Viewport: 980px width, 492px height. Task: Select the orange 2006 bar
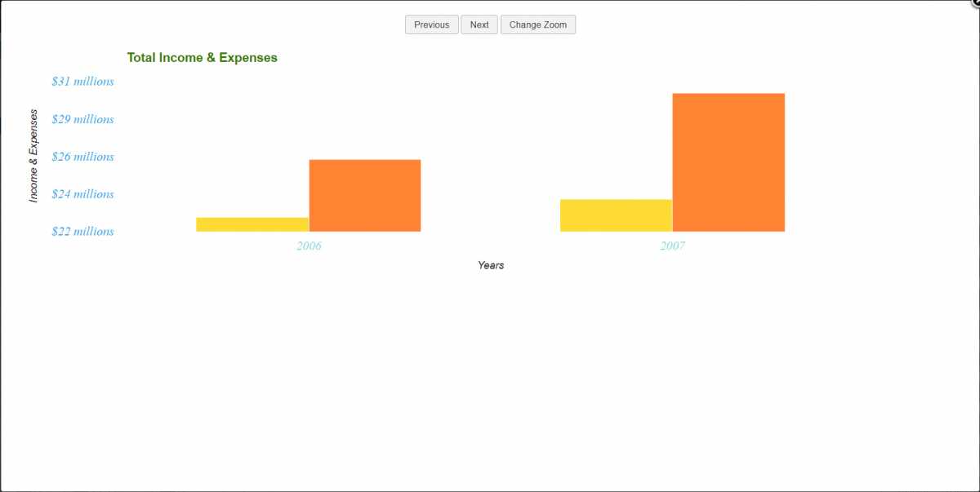[365, 196]
